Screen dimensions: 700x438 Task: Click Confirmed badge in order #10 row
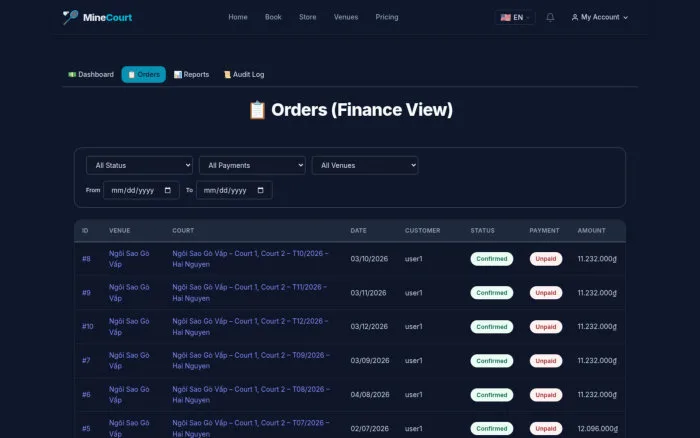pos(492,327)
